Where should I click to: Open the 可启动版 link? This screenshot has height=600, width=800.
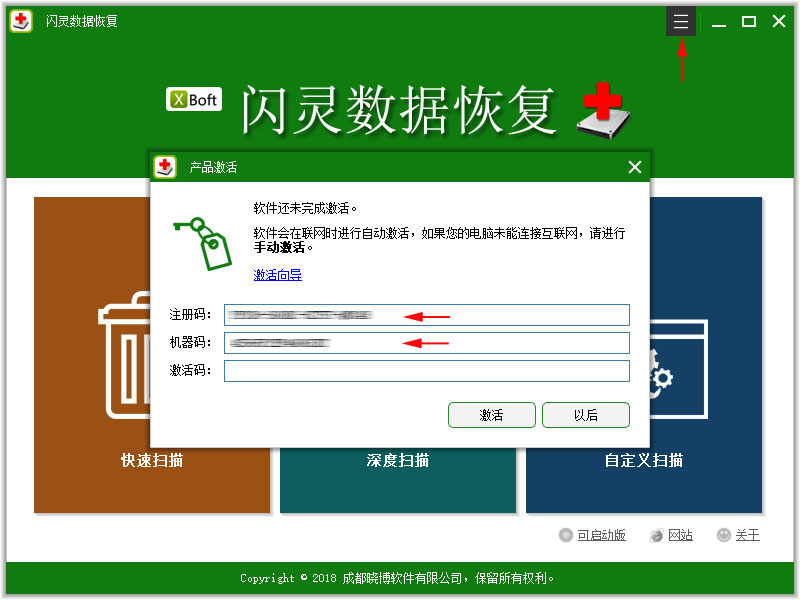pos(601,535)
